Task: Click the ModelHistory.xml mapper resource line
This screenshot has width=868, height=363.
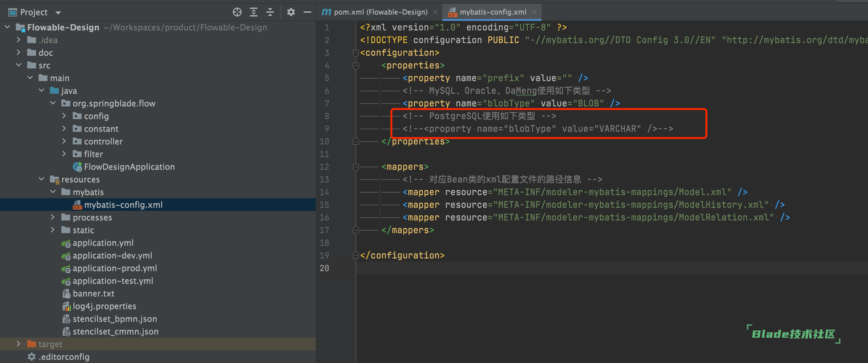Action: [x=593, y=205]
